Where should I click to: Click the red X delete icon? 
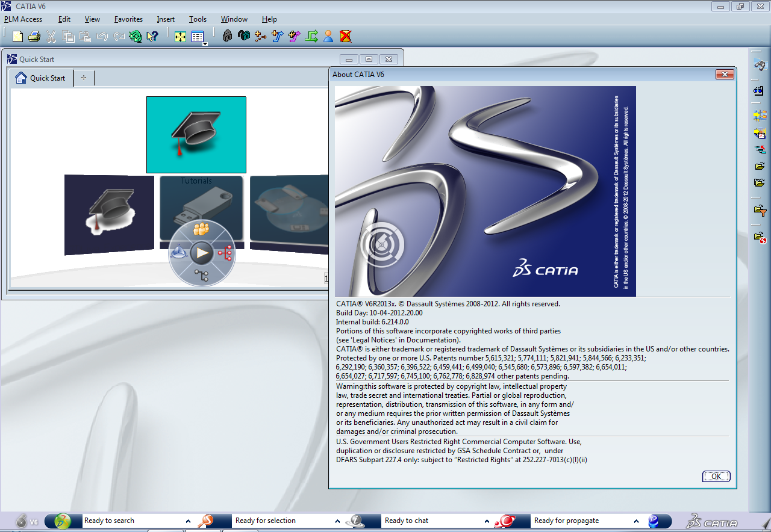345,36
